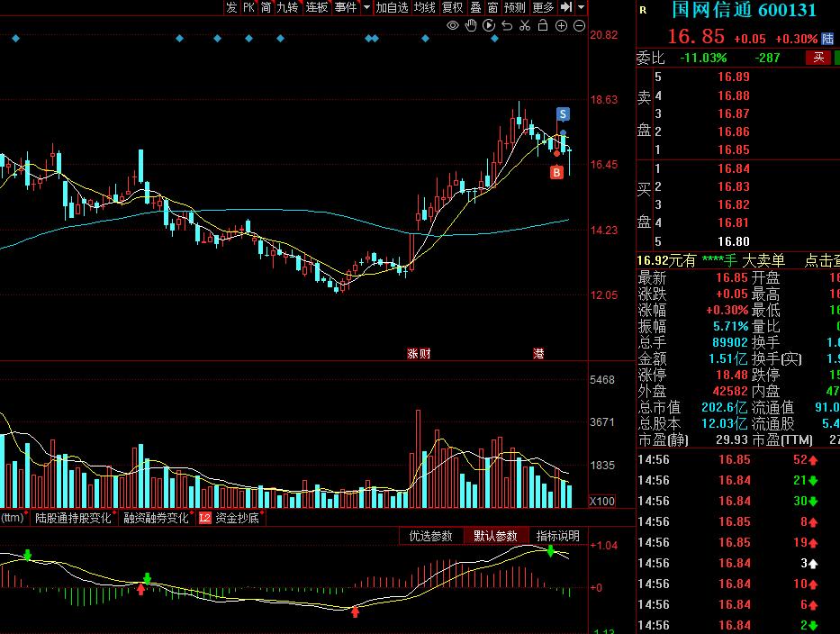Open 指标说明 indicator description
Image resolution: width=840 pixels, height=634 pixels.
point(558,536)
